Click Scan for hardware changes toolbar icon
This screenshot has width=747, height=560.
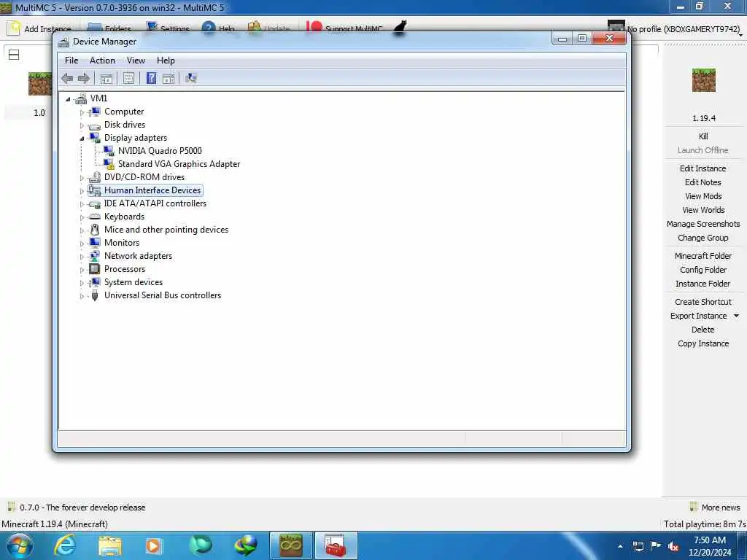(191, 78)
